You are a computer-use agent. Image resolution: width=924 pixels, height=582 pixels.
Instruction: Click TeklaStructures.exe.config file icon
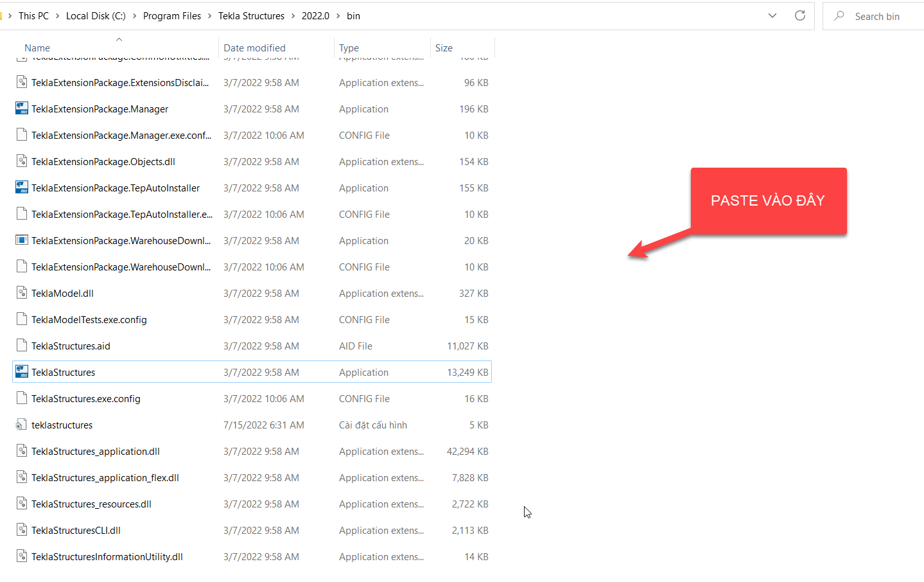22,398
